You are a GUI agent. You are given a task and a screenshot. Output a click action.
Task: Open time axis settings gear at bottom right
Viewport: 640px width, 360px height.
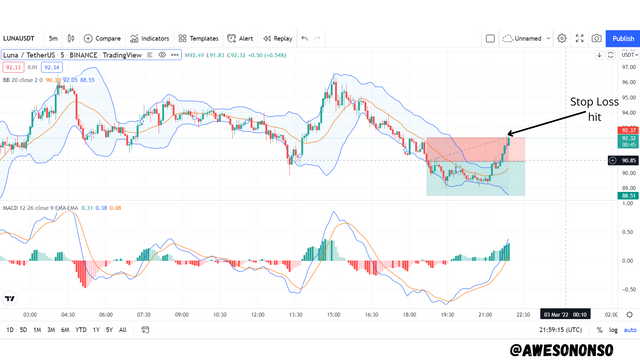pos(629,315)
